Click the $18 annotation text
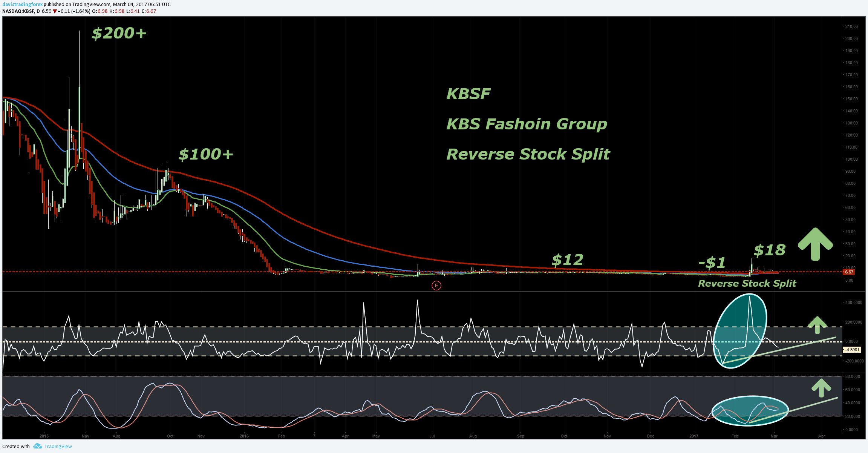 click(x=770, y=250)
